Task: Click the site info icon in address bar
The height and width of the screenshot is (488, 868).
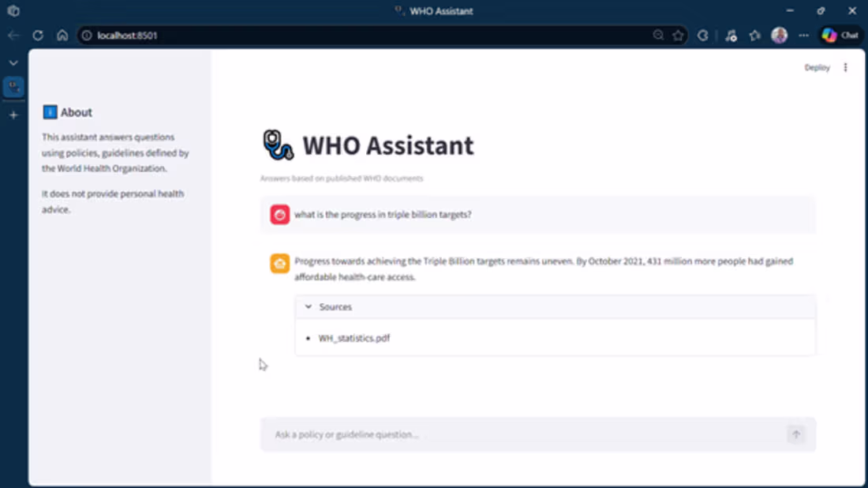Action: point(87,36)
